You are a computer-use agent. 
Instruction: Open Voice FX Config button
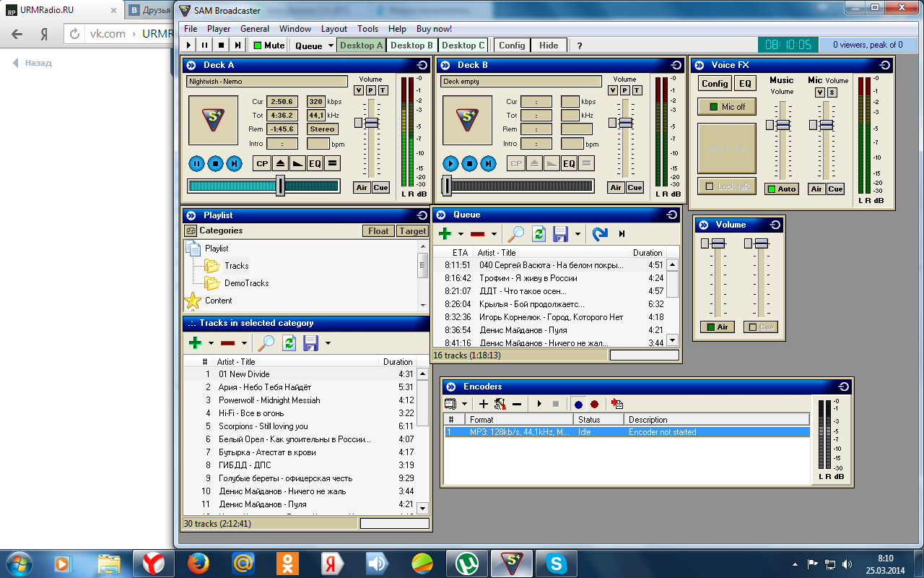click(715, 84)
